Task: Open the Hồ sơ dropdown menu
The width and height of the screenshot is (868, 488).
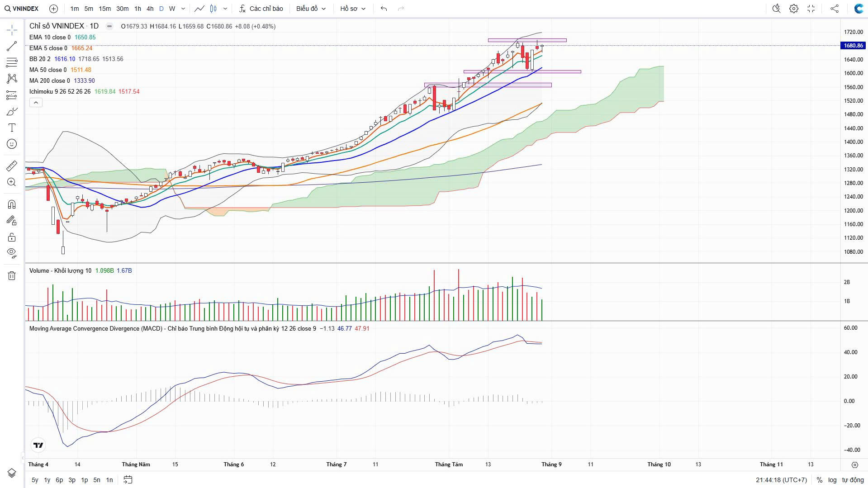Action: coord(353,9)
